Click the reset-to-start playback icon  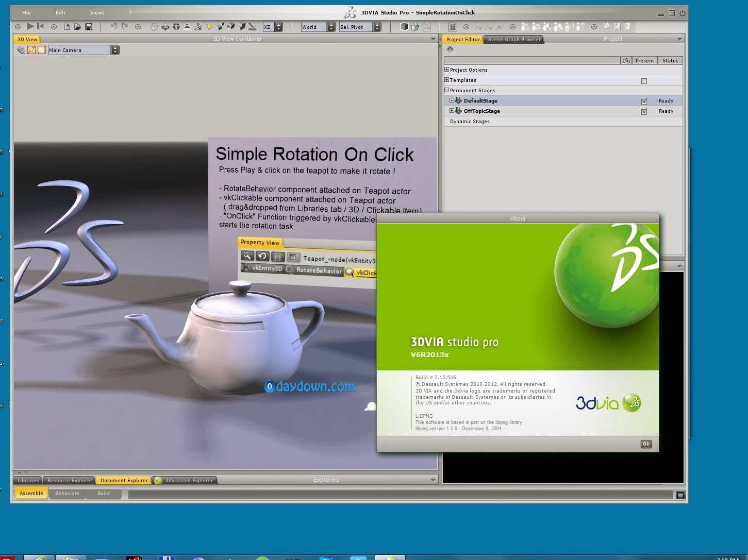coord(40,26)
